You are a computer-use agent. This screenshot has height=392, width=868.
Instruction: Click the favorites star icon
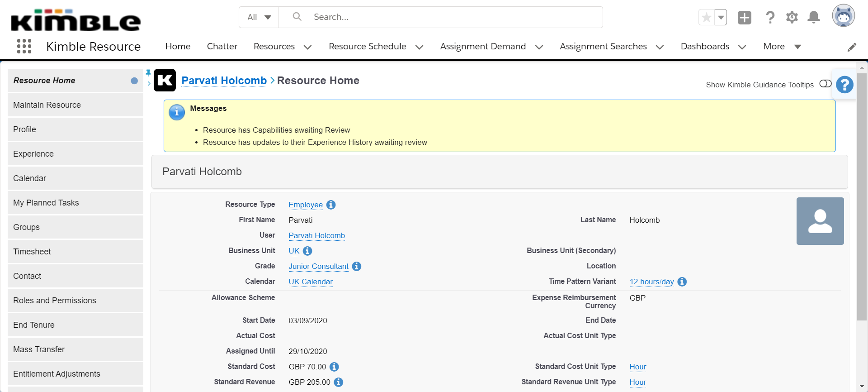706,18
